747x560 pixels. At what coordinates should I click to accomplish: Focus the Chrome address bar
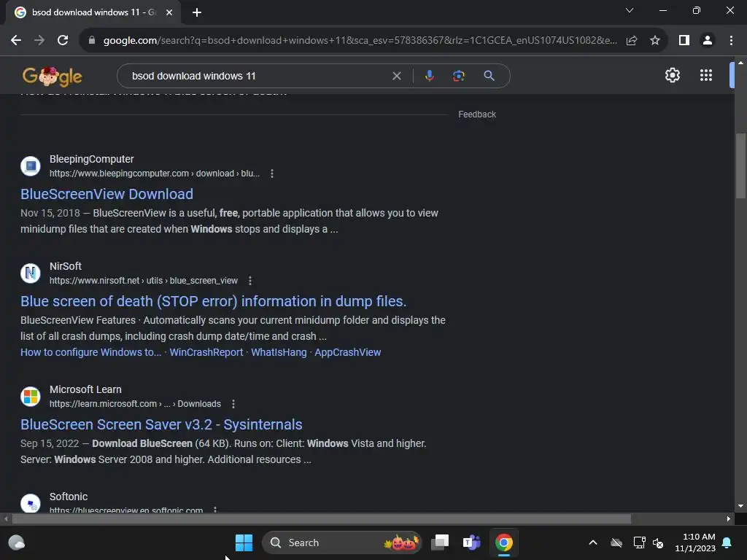360,41
